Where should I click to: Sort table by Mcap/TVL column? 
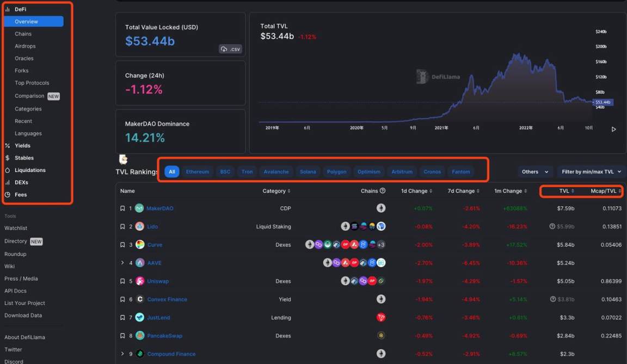pos(606,191)
